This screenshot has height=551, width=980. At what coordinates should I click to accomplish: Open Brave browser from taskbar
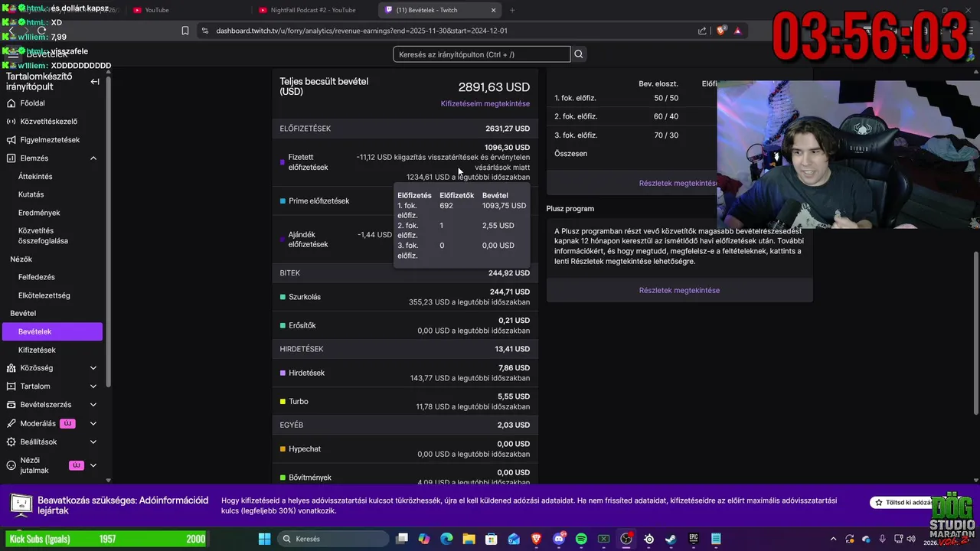tap(537, 539)
